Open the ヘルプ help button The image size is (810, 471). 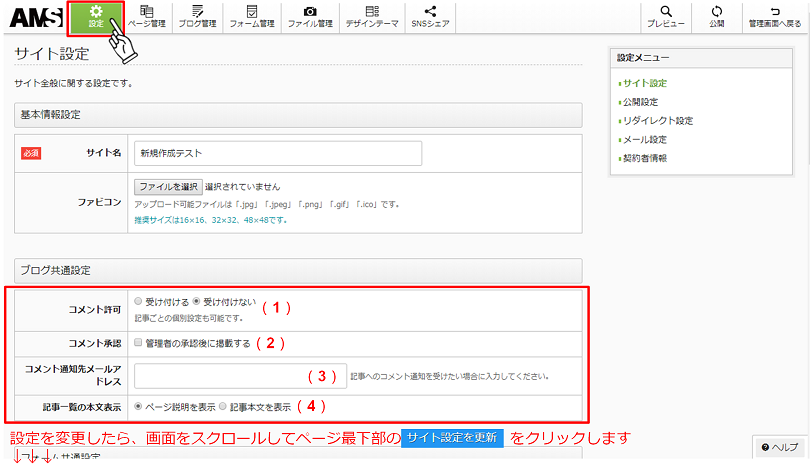(x=780, y=447)
